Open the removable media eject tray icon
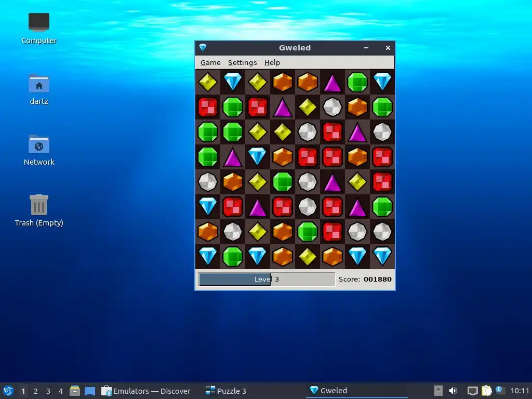This screenshot has width=532, height=399. coord(438,391)
